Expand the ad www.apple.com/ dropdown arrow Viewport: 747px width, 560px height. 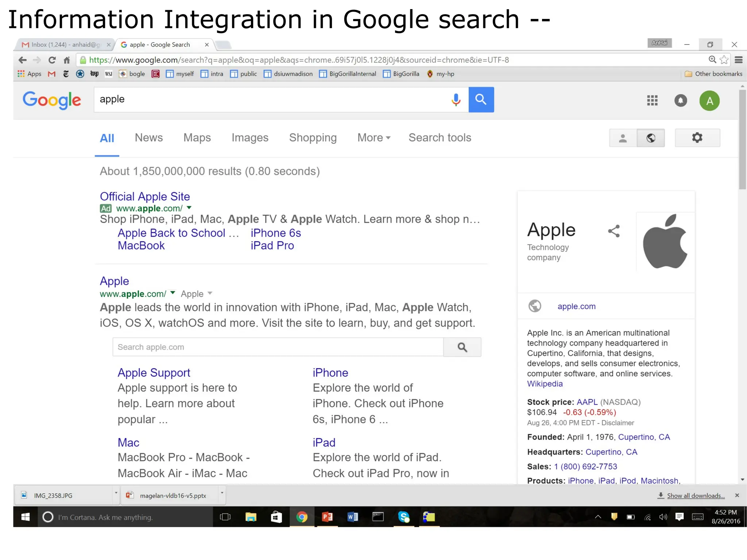pyautogui.click(x=189, y=208)
